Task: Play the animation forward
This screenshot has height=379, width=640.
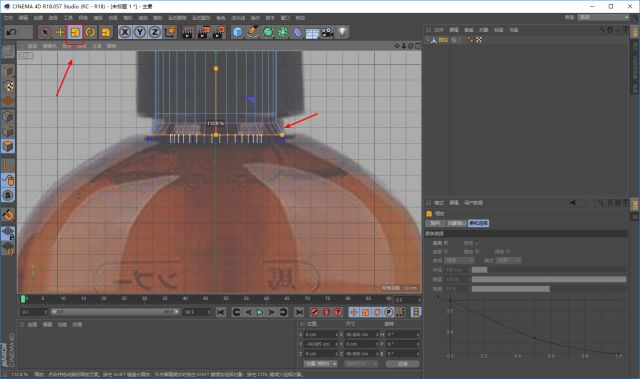Action: (260, 312)
